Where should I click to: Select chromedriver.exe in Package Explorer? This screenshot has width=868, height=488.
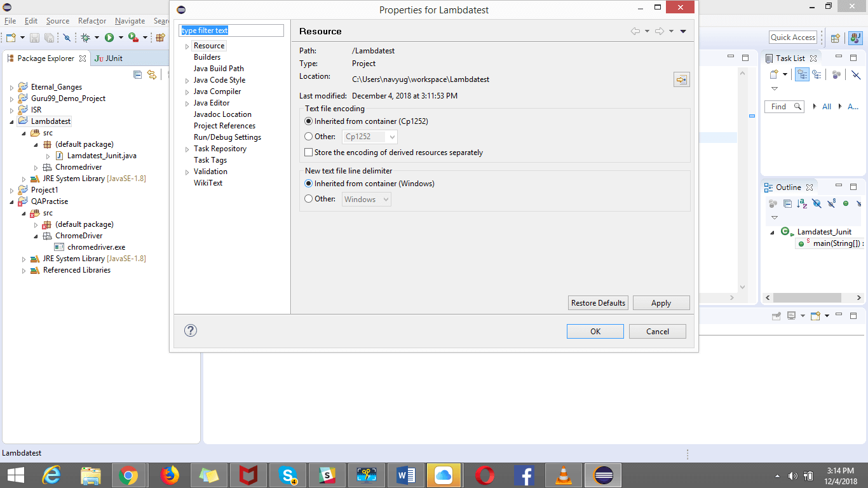tap(96, 247)
